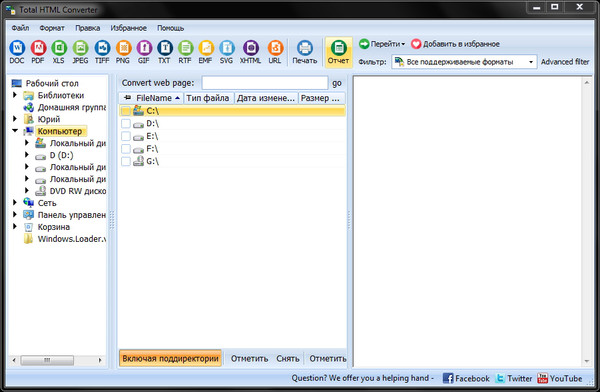
Task: Select the G:\ drive row
Action: (x=232, y=162)
